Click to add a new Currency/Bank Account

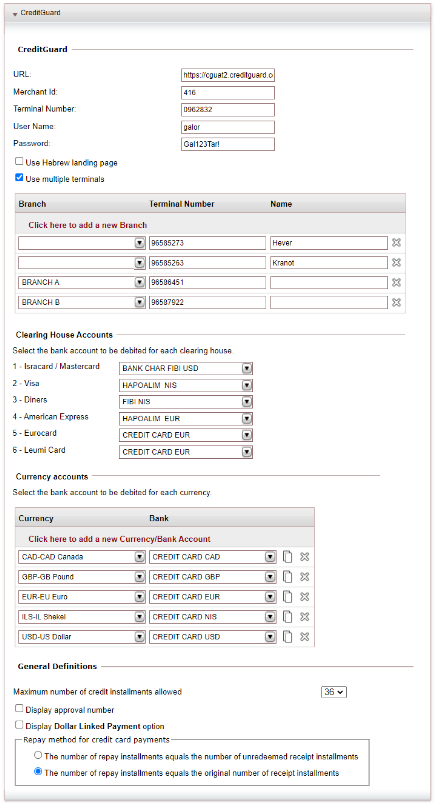tap(119, 539)
